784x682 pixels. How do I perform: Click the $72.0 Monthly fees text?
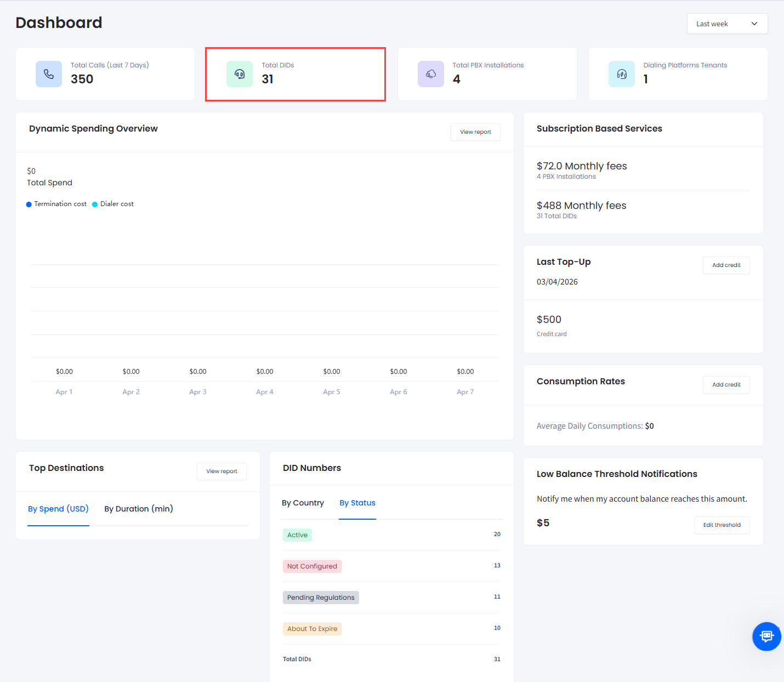pyautogui.click(x=582, y=166)
